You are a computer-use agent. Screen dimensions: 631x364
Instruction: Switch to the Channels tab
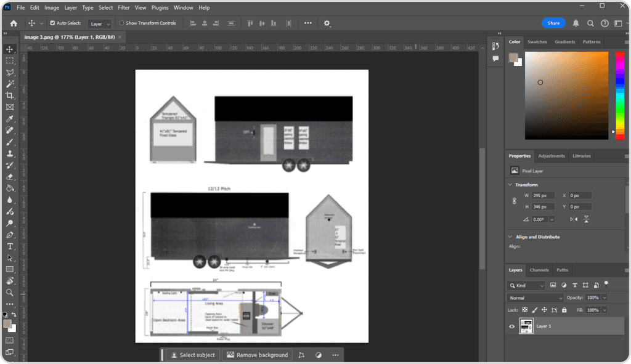(539, 270)
